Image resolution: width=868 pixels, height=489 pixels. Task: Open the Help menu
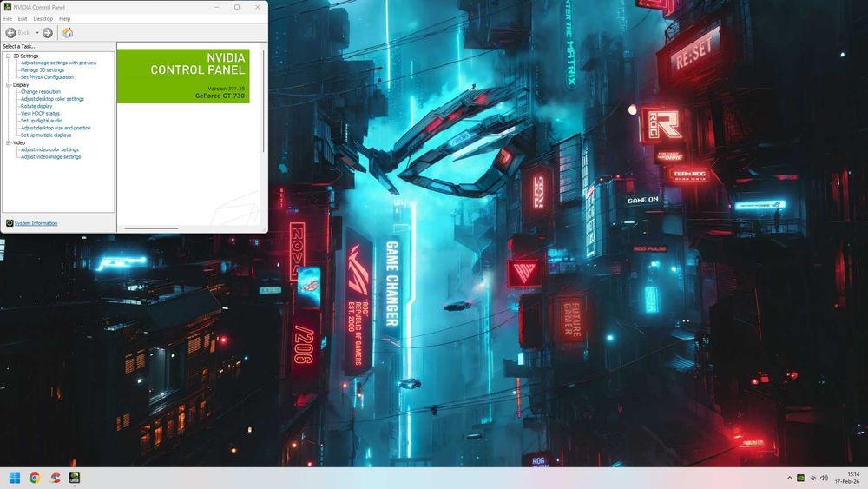coord(65,19)
